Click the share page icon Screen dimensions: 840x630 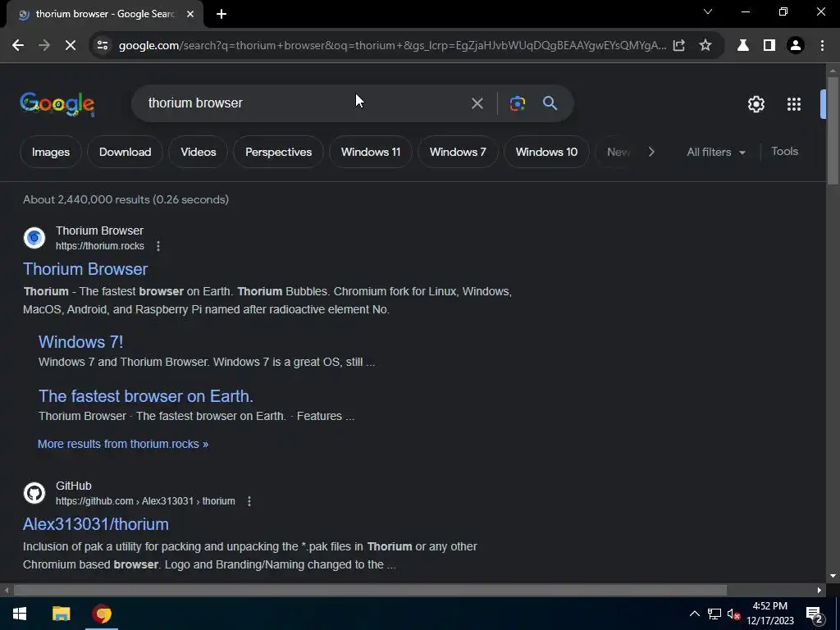678,46
